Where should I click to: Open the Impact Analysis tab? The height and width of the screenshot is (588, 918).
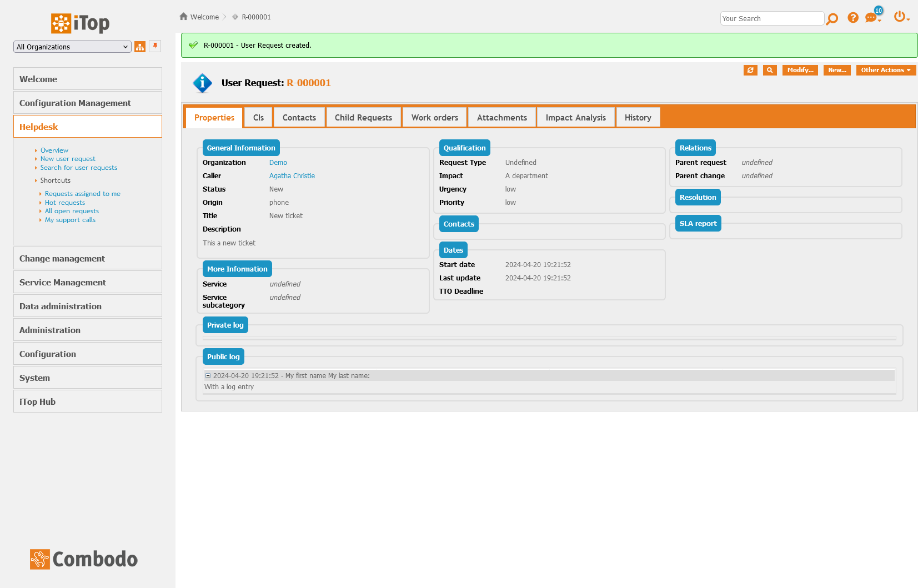575,117
